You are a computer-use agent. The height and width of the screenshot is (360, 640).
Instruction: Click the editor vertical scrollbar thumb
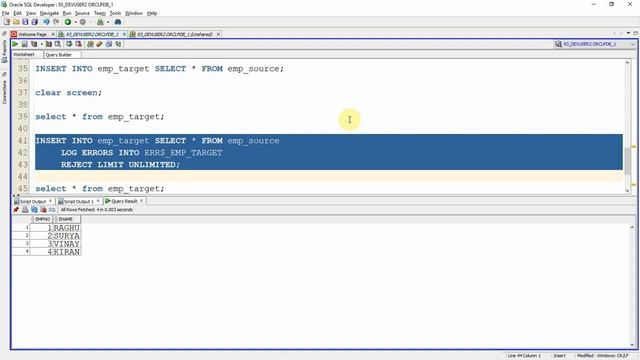click(628, 161)
